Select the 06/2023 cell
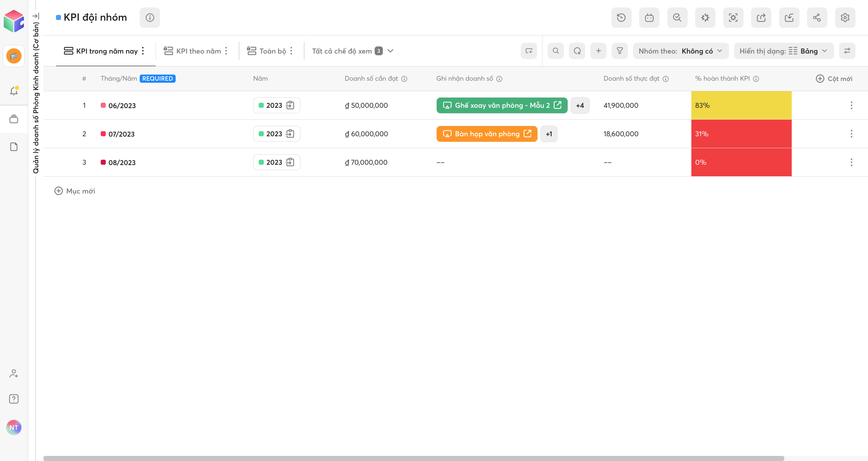The height and width of the screenshot is (461, 868). click(118, 105)
